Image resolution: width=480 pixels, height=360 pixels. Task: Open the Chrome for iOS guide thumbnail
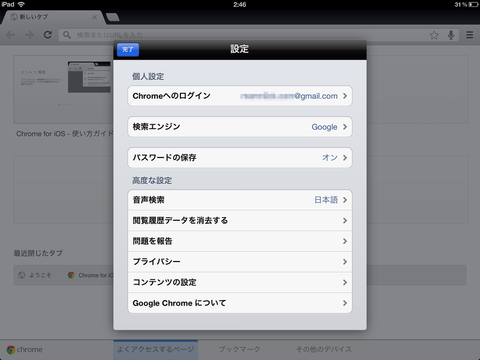pyautogui.click(x=63, y=90)
